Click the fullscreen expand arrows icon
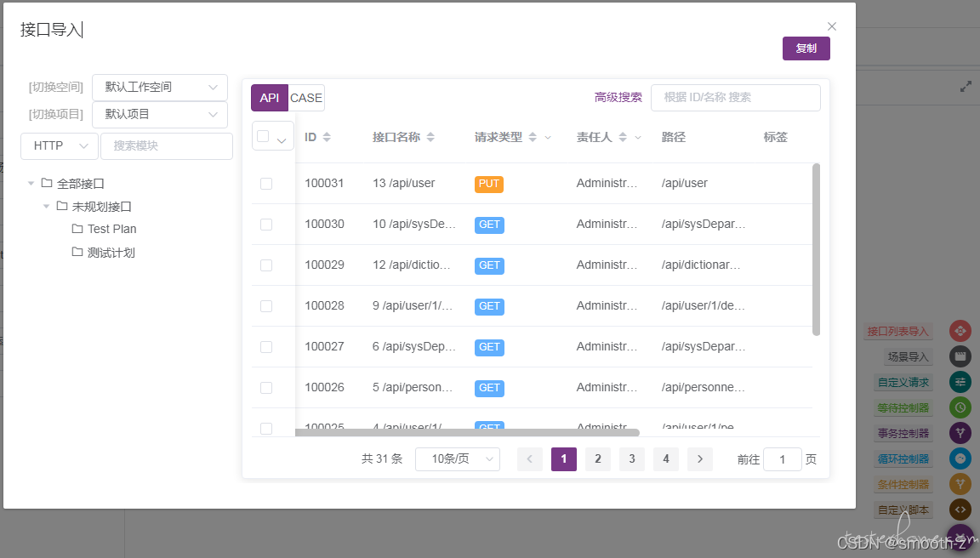 coord(966,86)
